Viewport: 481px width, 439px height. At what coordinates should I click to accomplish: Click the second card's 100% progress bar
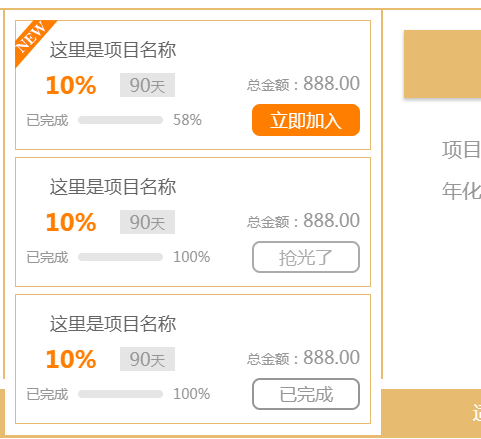(x=120, y=257)
